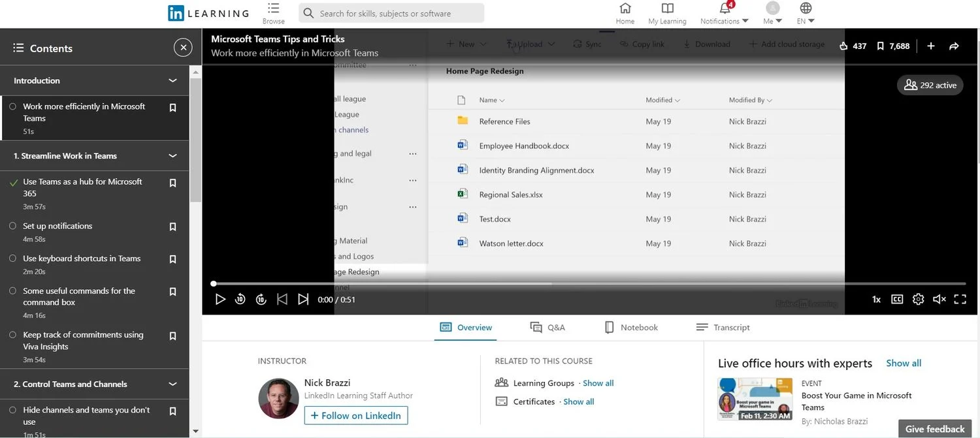980x438 pixels.
Task: Bookmark Some useful commands lesson
Action: coord(172,292)
